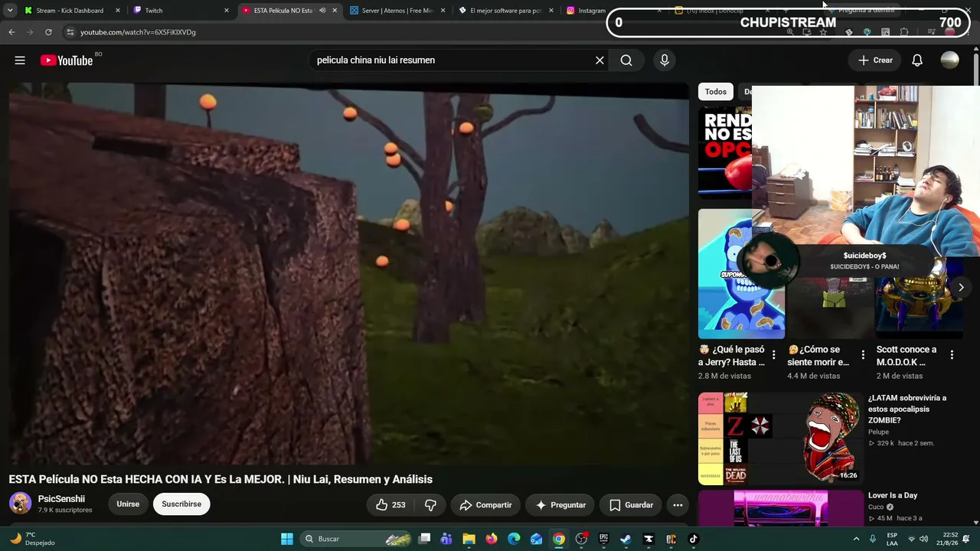Screen dimensions: 980x551
Task: Share the video via Compartir
Action: pos(485,505)
